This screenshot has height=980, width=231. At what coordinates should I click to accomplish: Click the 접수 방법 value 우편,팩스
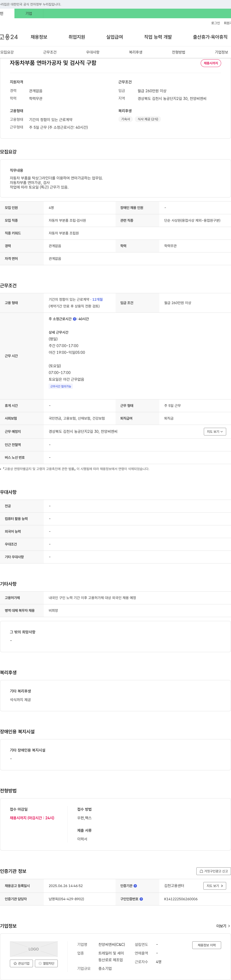[x=84, y=818]
